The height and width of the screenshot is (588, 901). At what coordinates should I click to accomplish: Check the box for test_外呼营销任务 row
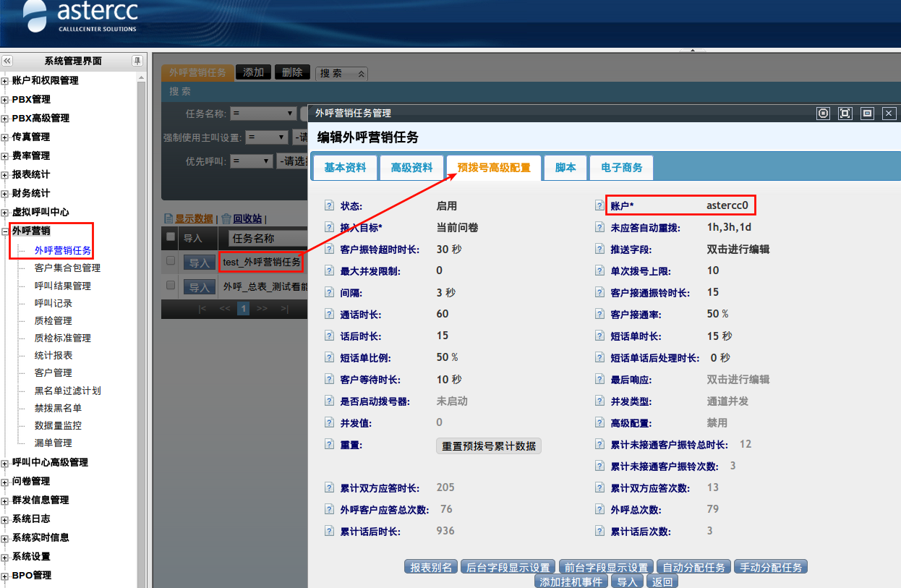coord(171,261)
